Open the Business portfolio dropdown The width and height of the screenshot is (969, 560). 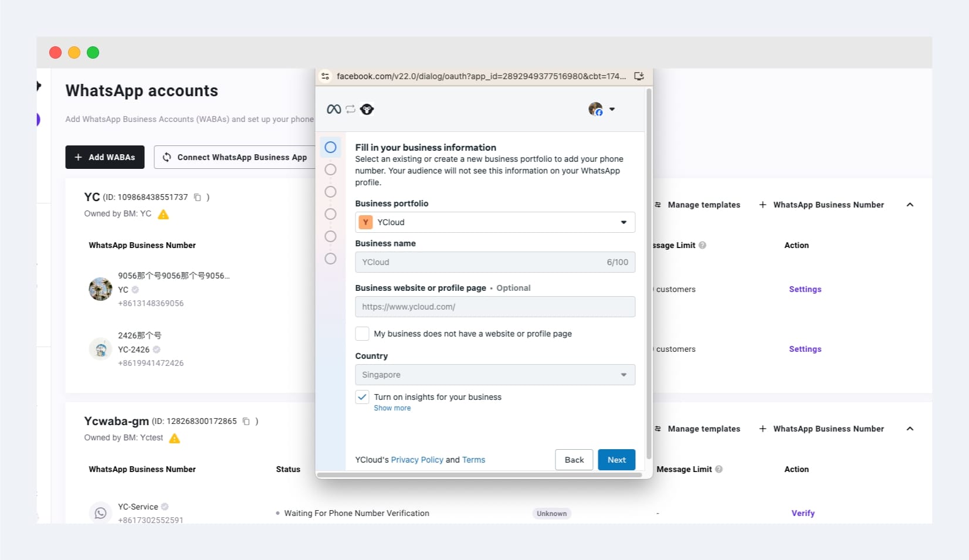click(x=495, y=222)
